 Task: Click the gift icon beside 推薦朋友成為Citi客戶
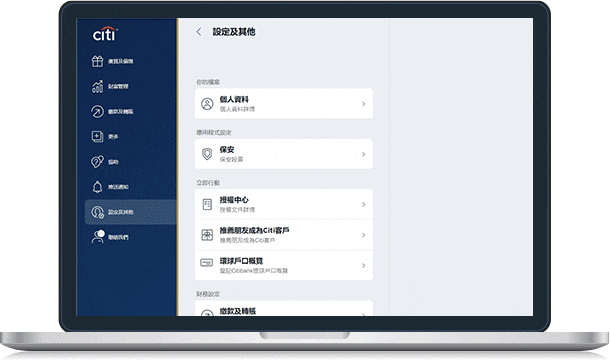[207, 235]
